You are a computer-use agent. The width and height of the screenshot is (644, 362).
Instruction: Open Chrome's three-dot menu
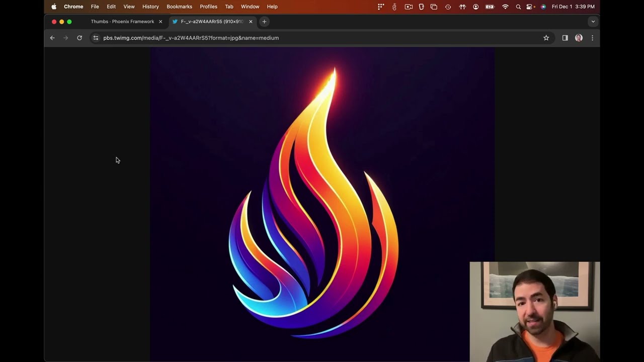(592, 38)
